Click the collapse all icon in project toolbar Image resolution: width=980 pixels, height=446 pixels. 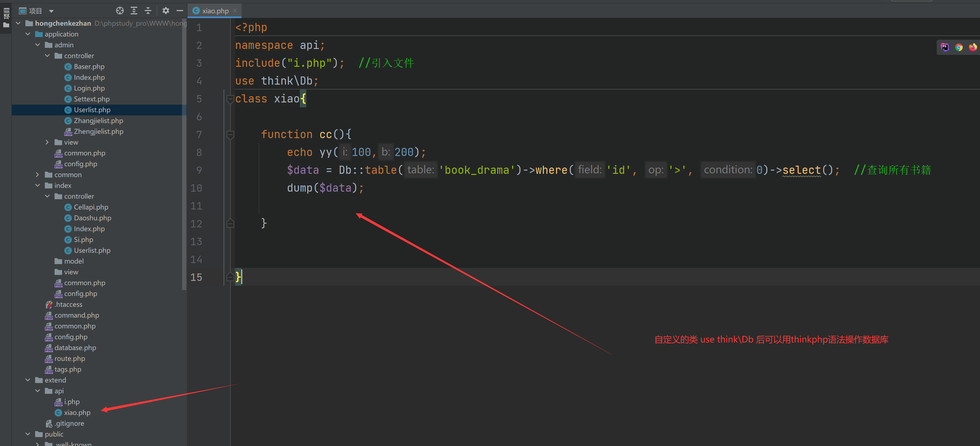click(148, 11)
